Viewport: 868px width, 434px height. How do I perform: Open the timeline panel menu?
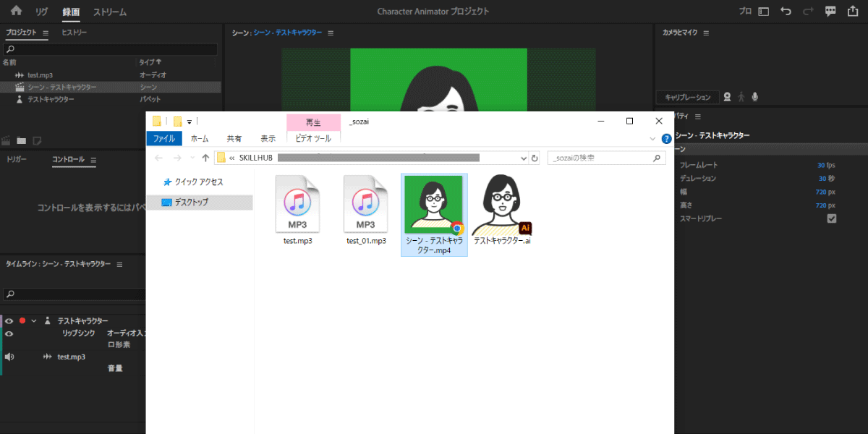click(x=120, y=264)
